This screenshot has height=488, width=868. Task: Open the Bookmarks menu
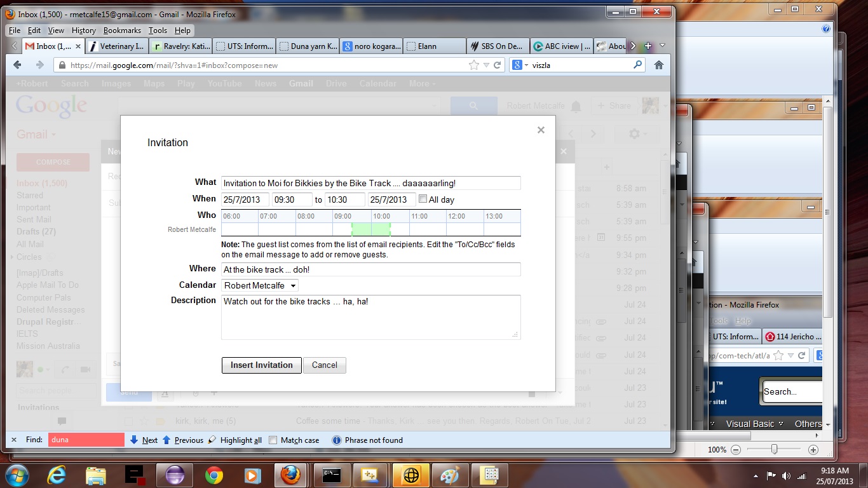(x=122, y=30)
